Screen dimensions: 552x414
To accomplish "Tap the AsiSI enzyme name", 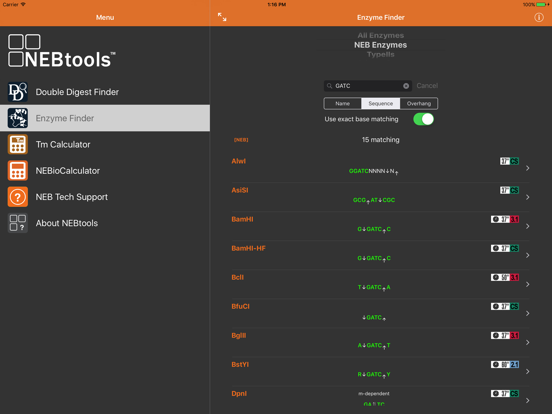I will point(240,190).
